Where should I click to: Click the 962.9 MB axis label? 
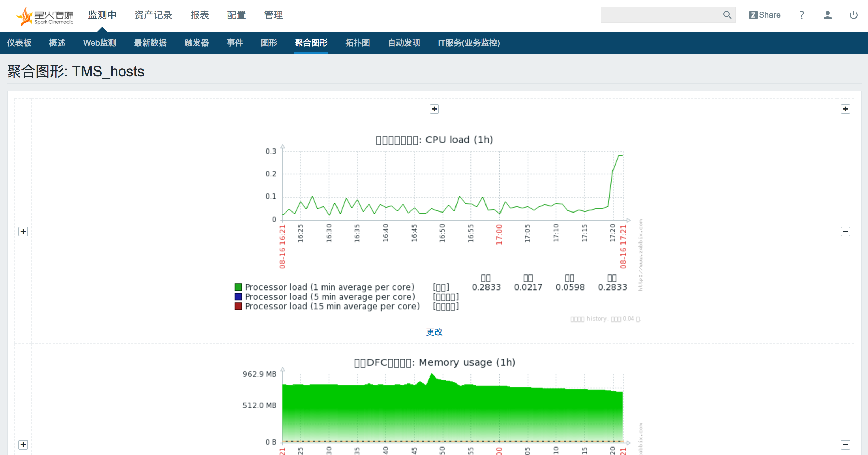[x=259, y=374]
